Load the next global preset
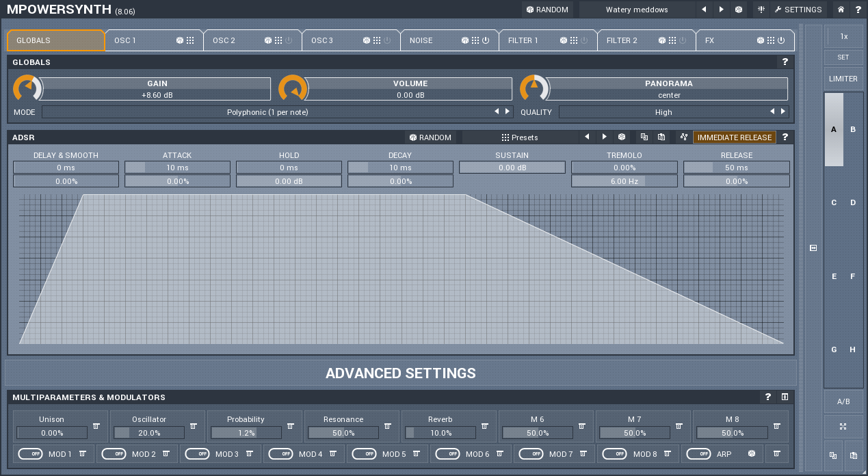The height and width of the screenshot is (476, 868). pos(722,10)
